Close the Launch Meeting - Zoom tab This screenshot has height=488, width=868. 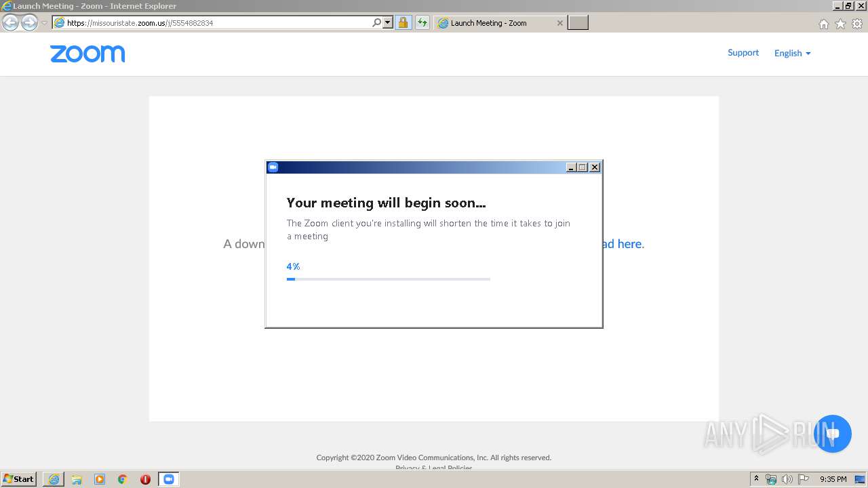coord(559,22)
